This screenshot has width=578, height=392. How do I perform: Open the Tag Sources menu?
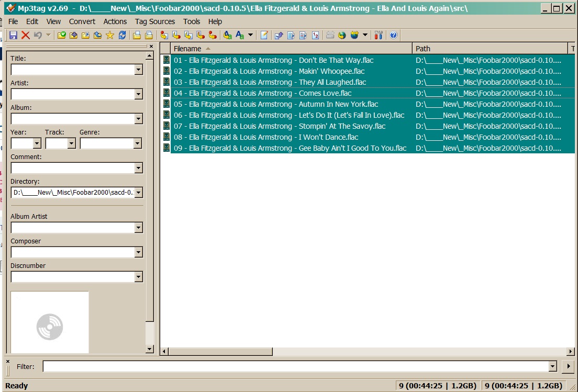pyautogui.click(x=155, y=21)
